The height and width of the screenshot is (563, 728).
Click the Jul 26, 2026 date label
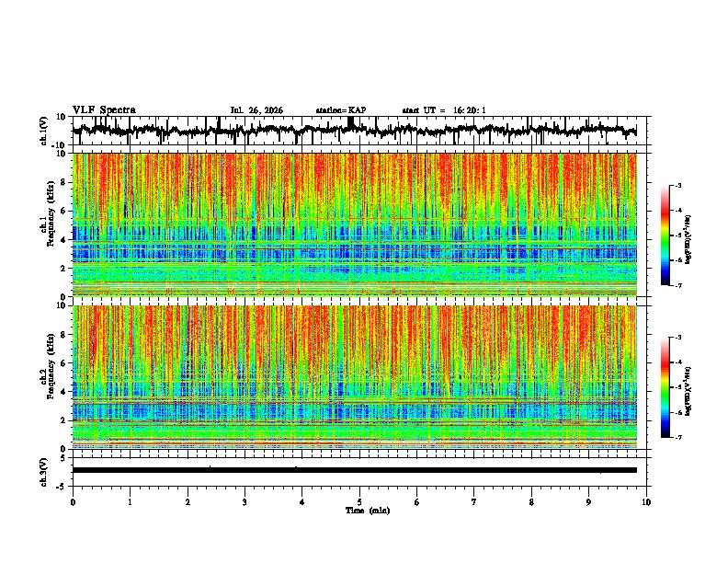pos(256,110)
